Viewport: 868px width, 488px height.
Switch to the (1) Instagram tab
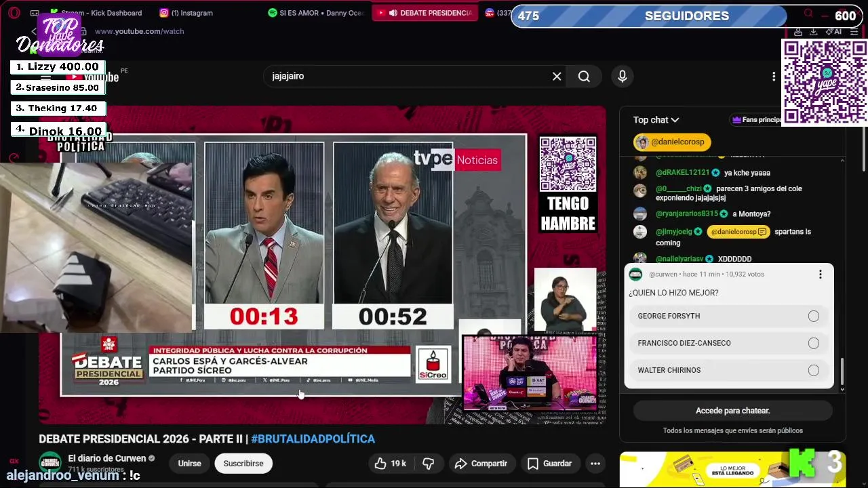click(186, 13)
